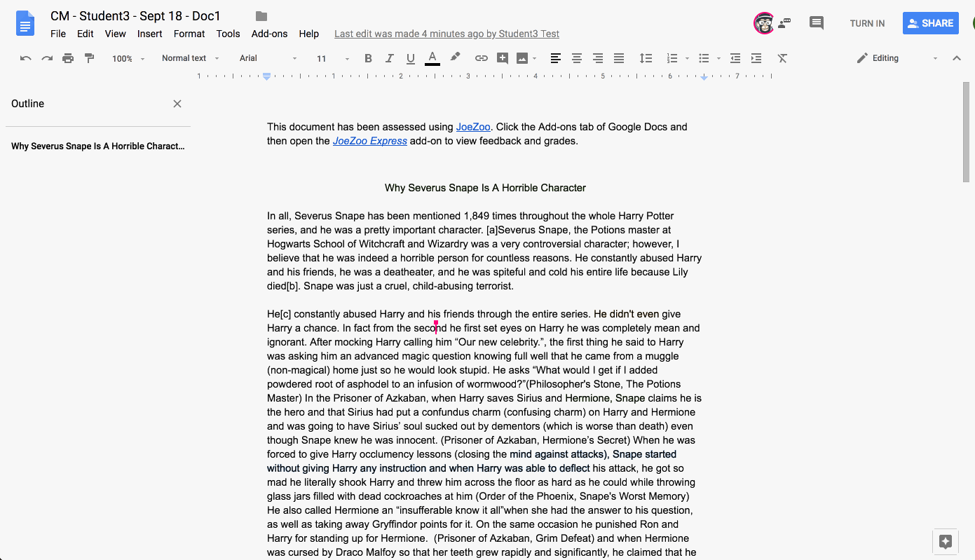Toggle bold formatting
The width and height of the screenshot is (975, 560).
coord(368,58)
